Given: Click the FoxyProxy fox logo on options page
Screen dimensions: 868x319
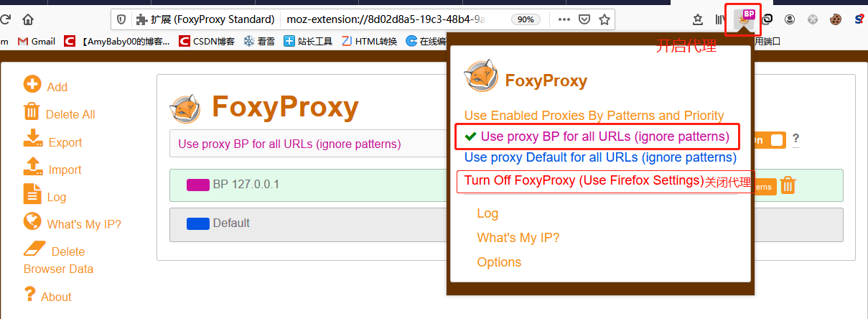Looking at the screenshot, I should tap(185, 108).
